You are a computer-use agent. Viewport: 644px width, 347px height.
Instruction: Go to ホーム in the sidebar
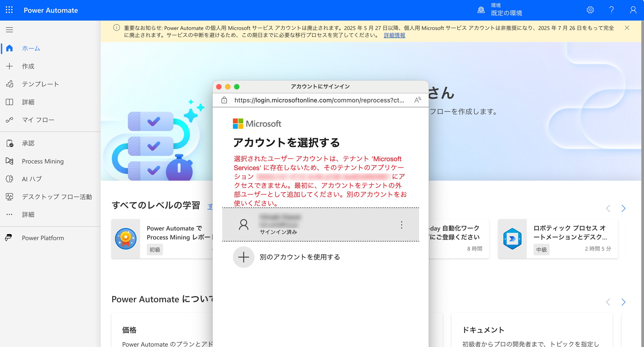click(31, 48)
